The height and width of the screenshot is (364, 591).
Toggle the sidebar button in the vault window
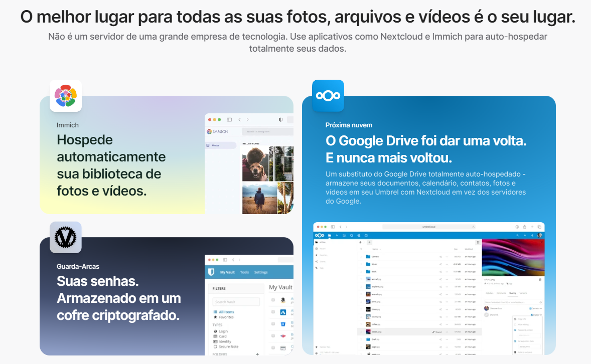click(225, 260)
